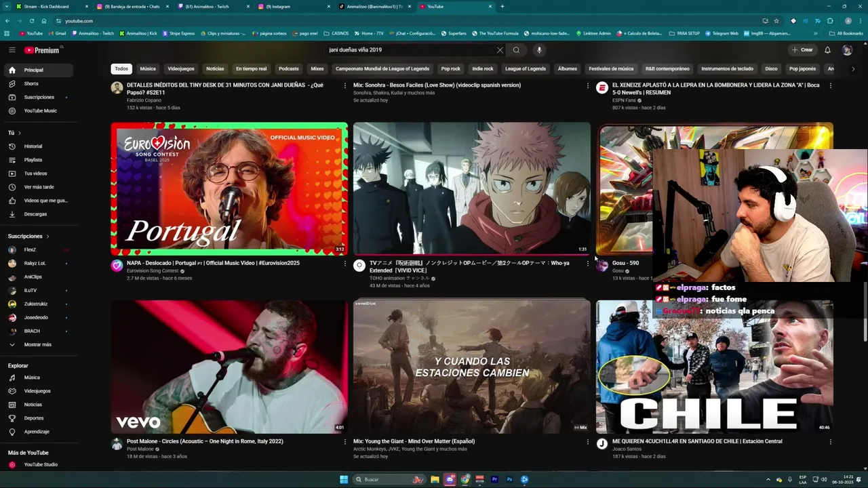Show hidden system tray icons
The image size is (868, 488).
point(769,479)
